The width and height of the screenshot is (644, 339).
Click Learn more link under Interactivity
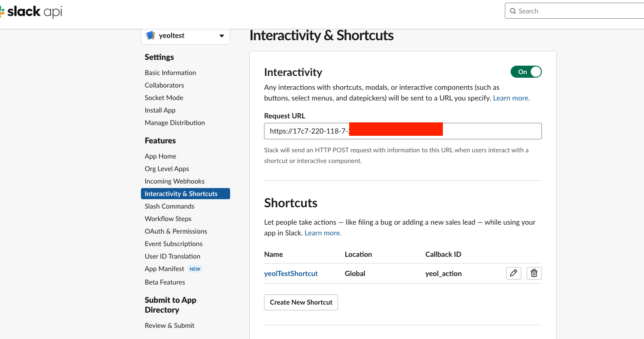click(x=512, y=98)
